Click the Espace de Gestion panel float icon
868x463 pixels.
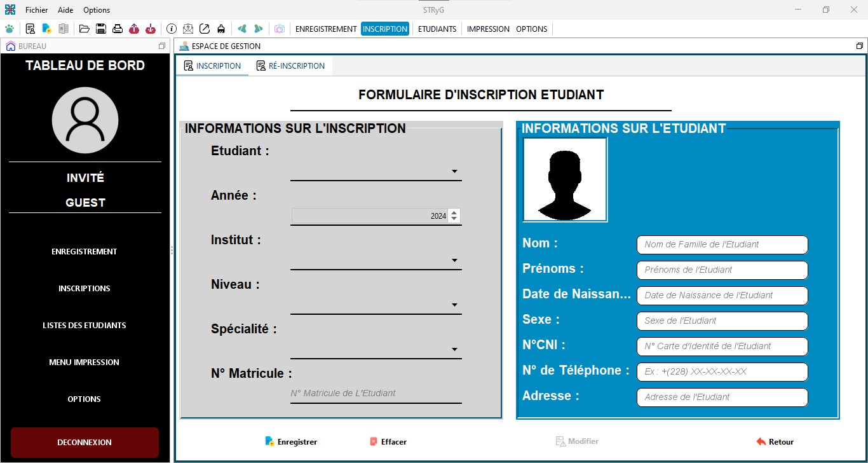860,46
